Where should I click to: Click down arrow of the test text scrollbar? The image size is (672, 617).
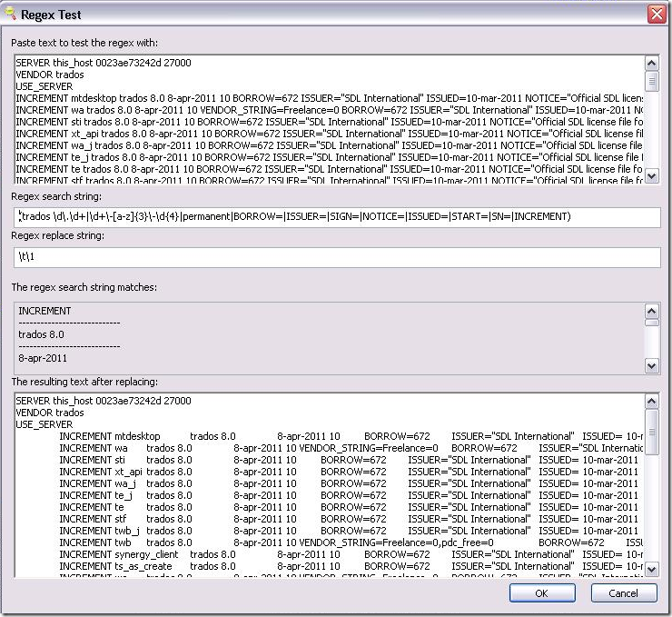point(652,175)
